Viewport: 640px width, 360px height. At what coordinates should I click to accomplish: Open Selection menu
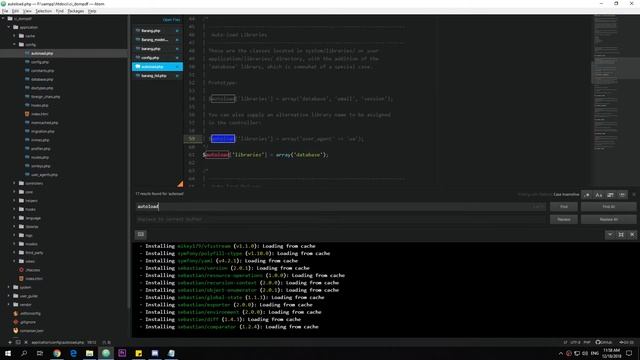[43, 11]
